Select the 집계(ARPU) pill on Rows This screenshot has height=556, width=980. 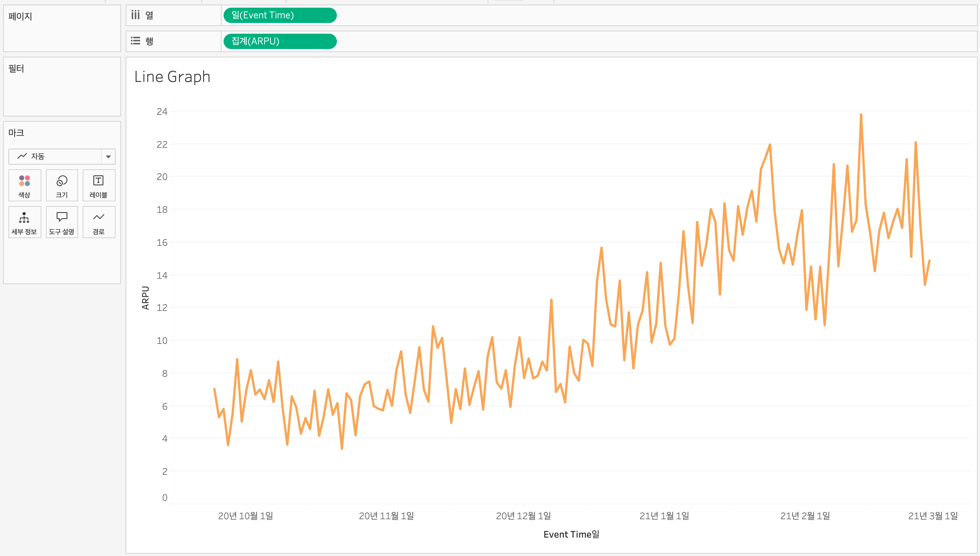click(280, 41)
